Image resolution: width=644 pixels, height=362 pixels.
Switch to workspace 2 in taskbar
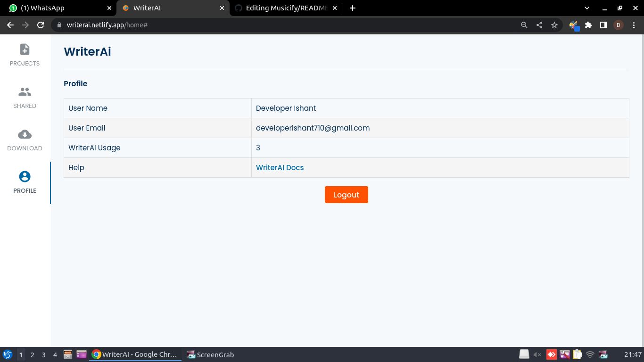(33, 355)
